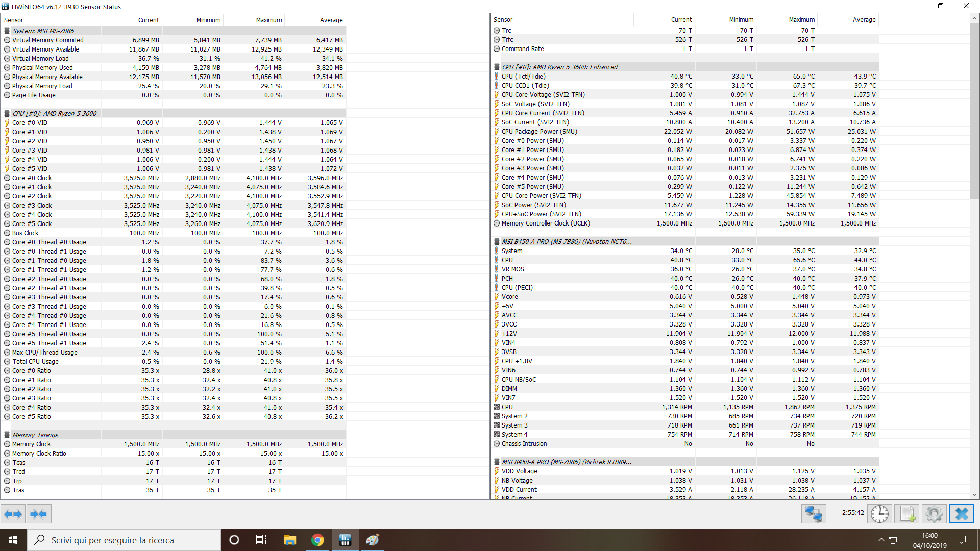Click chip icon of System: MSI MS-7B86 group

(7, 31)
